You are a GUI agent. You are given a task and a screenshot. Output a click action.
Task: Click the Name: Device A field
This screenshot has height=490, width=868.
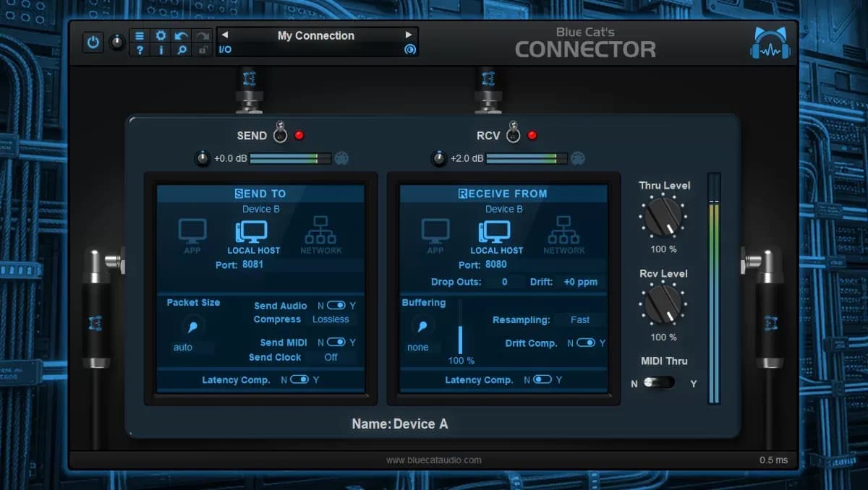(400, 424)
